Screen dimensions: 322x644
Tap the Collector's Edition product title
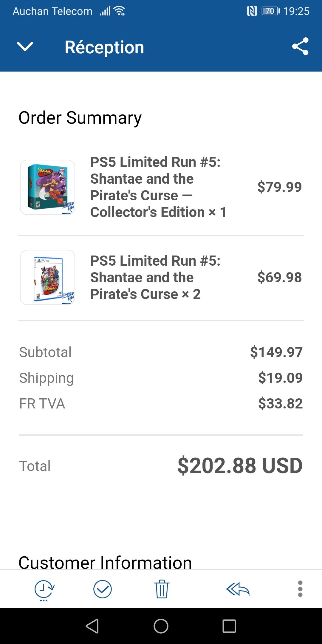pos(158,187)
